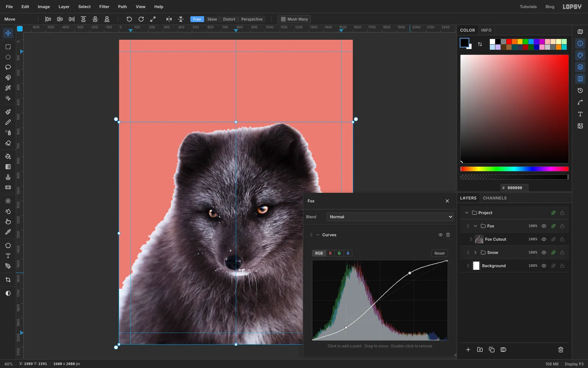Open the Blend mode Normal dropdown
This screenshot has width=588, height=368.
coord(390,217)
